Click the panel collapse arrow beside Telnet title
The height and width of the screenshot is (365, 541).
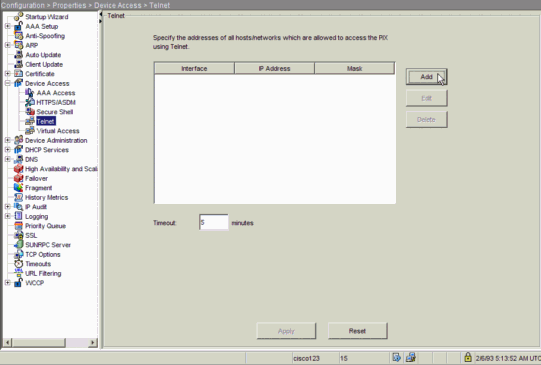[x=101, y=14]
